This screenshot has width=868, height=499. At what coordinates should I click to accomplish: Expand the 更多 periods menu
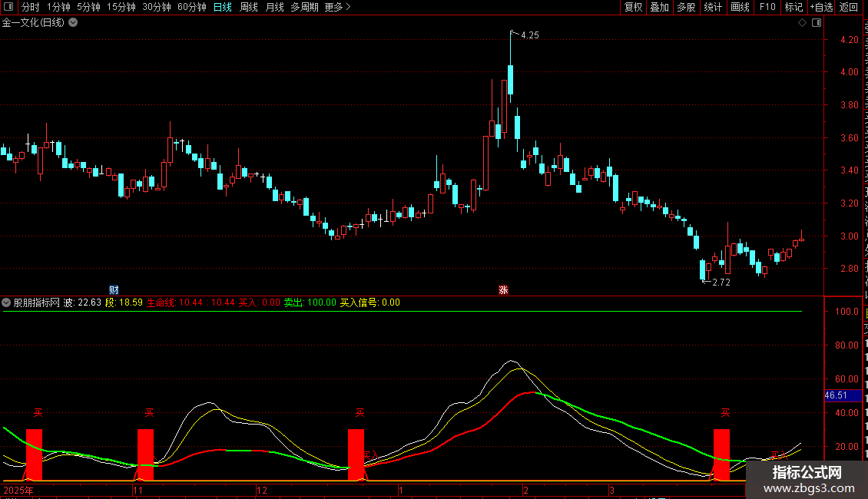click(x=337, y=7)
